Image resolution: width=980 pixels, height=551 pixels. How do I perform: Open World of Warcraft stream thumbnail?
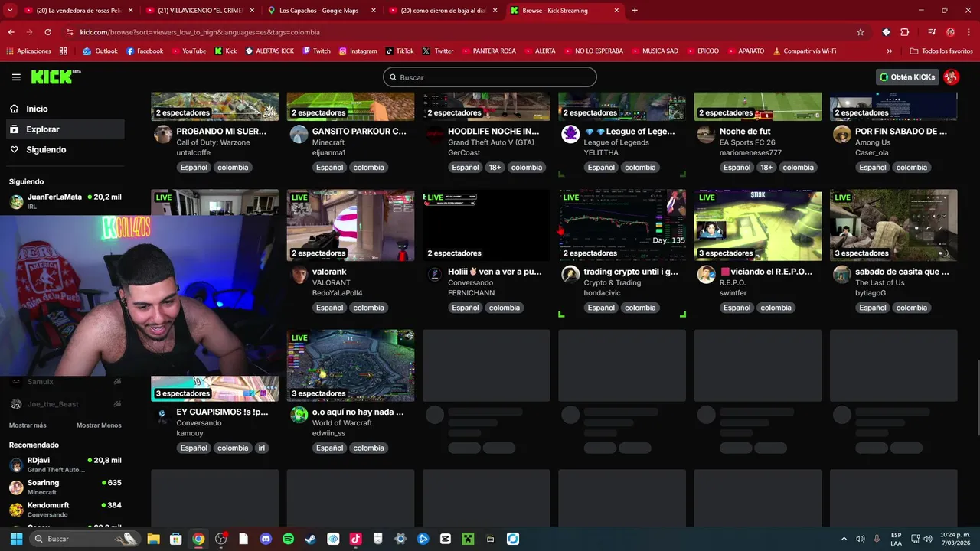click(x=351, y=366)
